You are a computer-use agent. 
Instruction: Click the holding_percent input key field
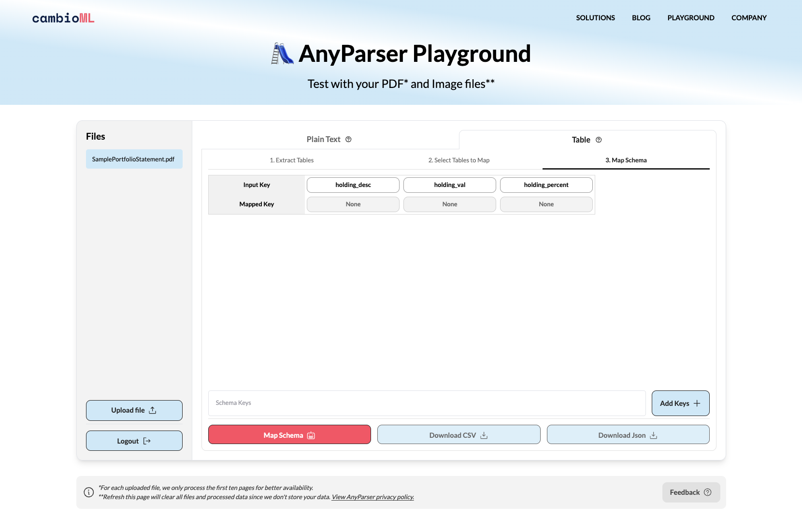tap(546, 185)
